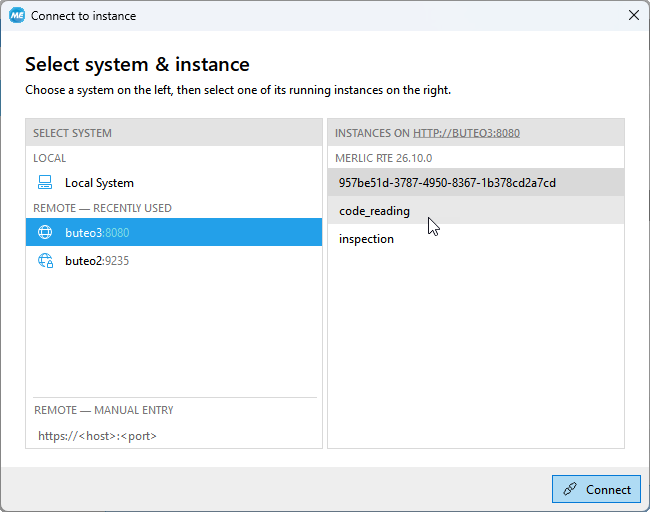Click the LOCAL section heading
This screenshot has width=650, height=512.
[49, 158]
